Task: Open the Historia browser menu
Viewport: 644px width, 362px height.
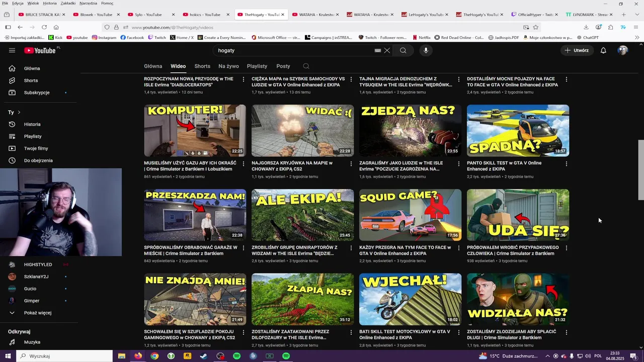Action: 50,3
